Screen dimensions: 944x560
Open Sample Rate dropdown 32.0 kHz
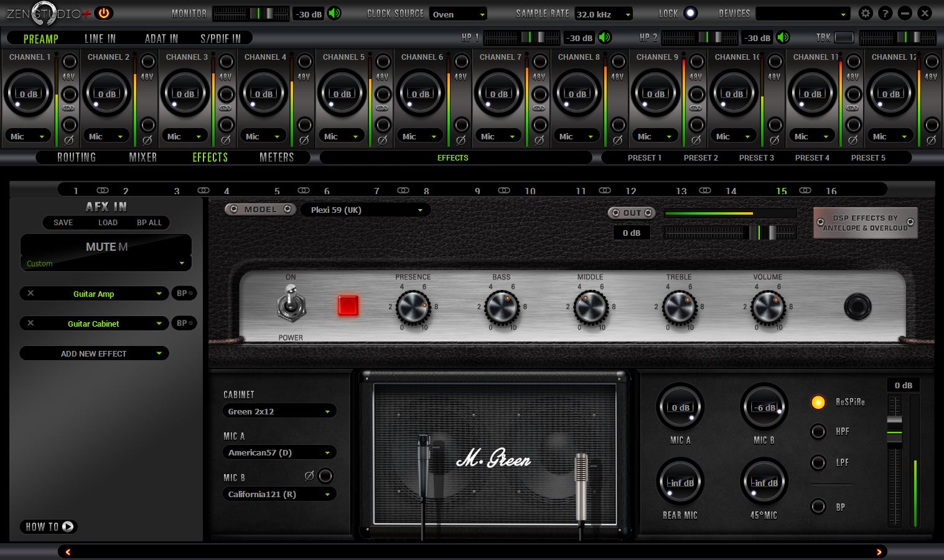tap(602, 14)
